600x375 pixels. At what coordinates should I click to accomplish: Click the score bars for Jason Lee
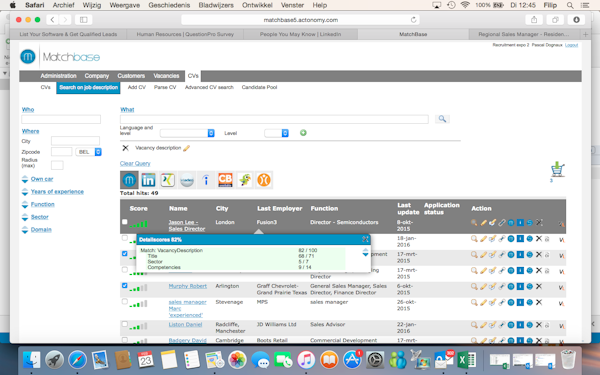(139, 224)
